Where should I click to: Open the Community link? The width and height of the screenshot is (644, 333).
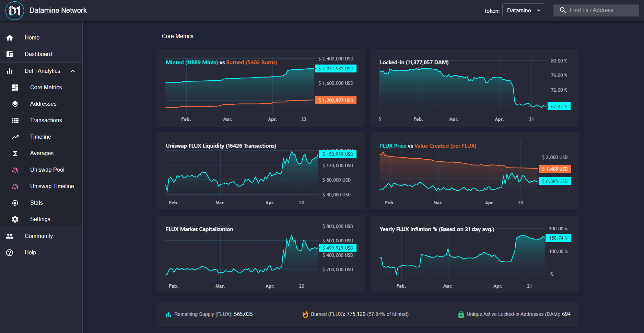point(41,236)
